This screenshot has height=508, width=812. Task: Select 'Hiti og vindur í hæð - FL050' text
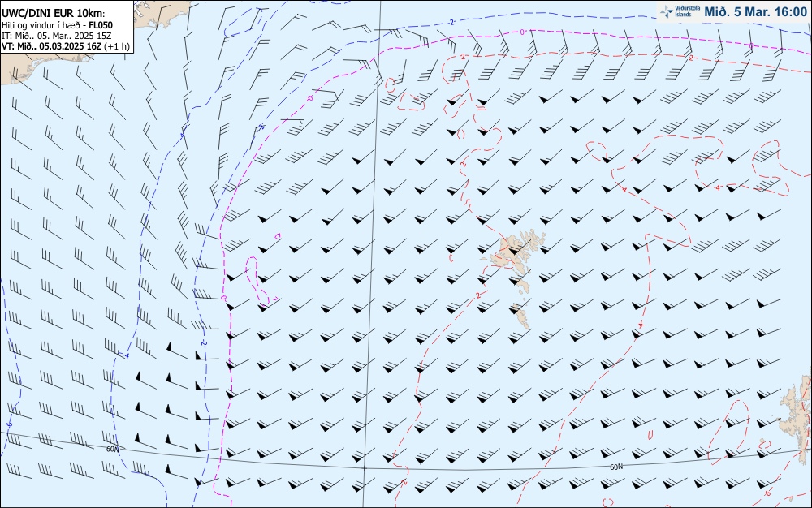point(57,25)
